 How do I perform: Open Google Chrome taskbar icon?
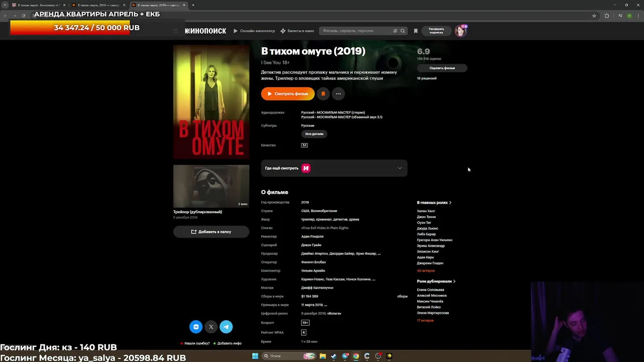[x=356, y=356]
